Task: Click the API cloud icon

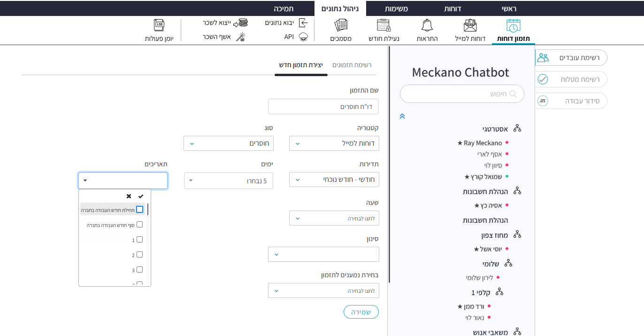Action: [303, 37]
